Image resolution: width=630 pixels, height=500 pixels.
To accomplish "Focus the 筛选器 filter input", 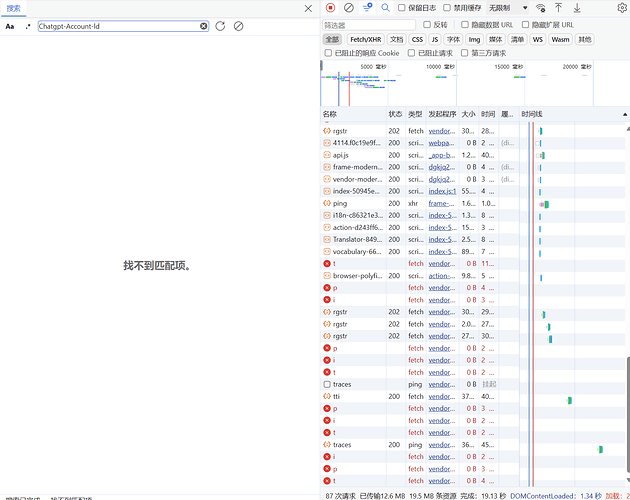I will point(369,25).
